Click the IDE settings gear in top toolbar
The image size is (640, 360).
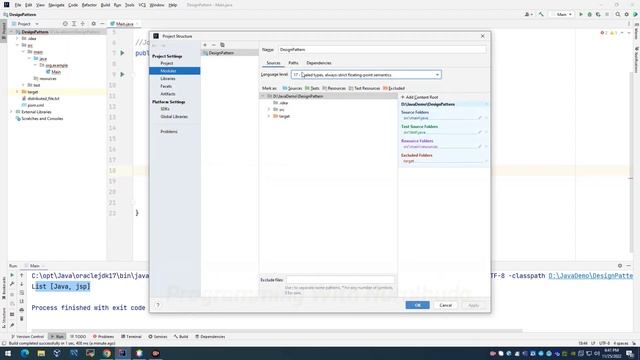click(627, 14)
